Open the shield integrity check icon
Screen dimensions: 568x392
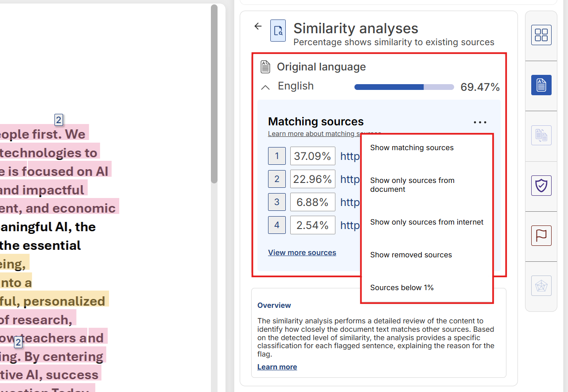click(x=541, y=186)
